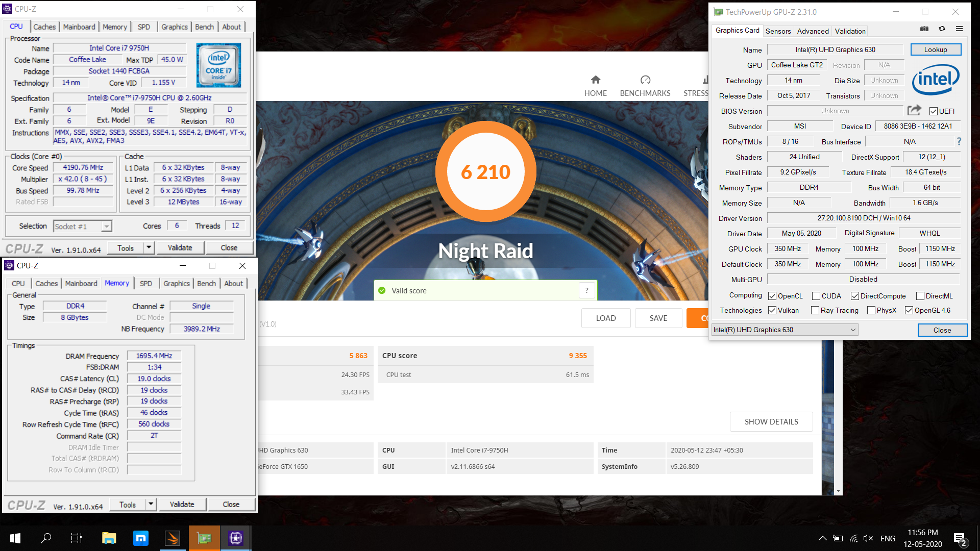
Task: Open Windows Start menu
Action: 15,538
